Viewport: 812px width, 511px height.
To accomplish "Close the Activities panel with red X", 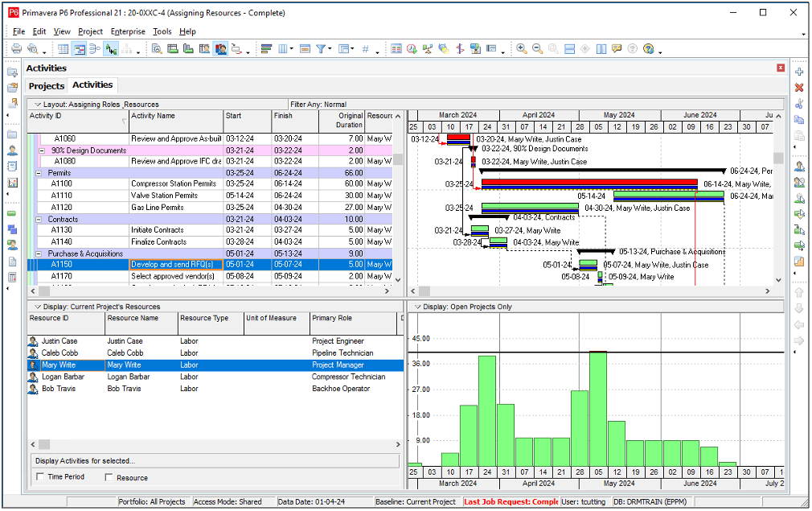I will tap(781, 68).
